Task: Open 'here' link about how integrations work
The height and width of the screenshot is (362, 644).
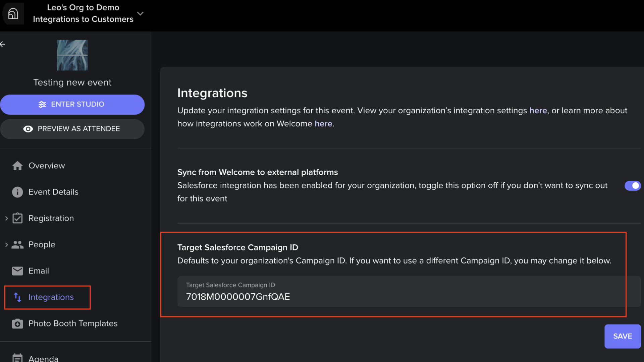Action: point(323,124)
